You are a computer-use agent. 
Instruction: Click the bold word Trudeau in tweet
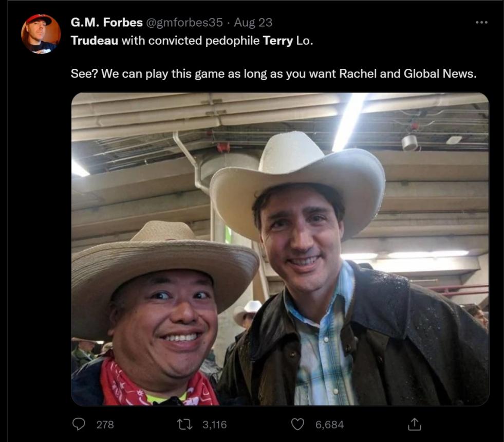[94, 41]
